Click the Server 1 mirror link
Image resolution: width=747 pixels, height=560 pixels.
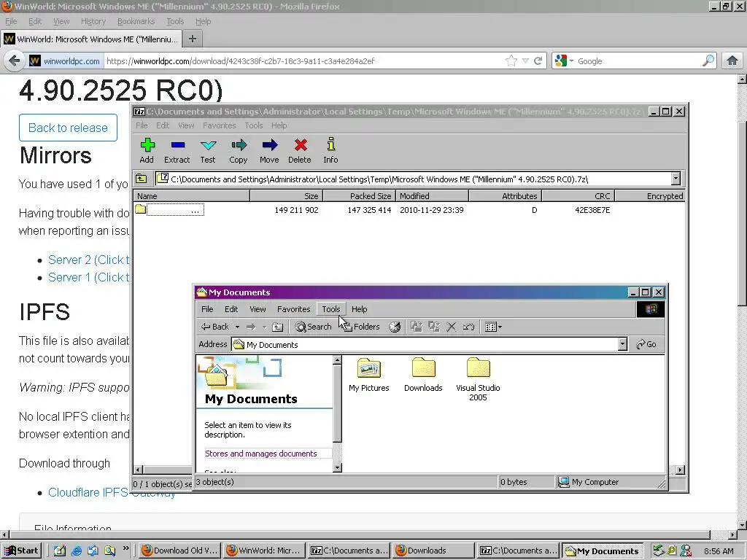point(88,277)
